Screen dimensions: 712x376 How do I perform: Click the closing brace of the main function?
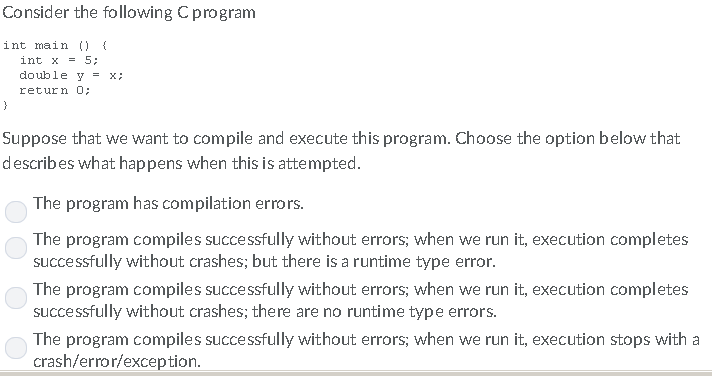pos(5,105)
